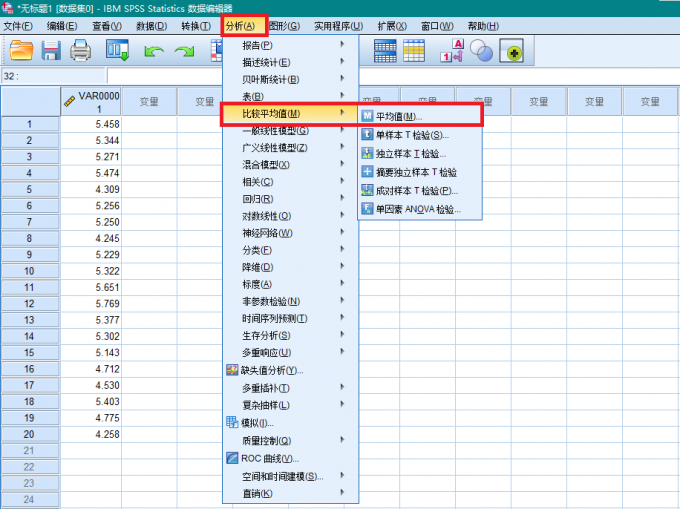This screenshot has height=509, width=680.
Task: Expand the 贝叶斯统计(B) submenu arrow
Action: point(342,78)
